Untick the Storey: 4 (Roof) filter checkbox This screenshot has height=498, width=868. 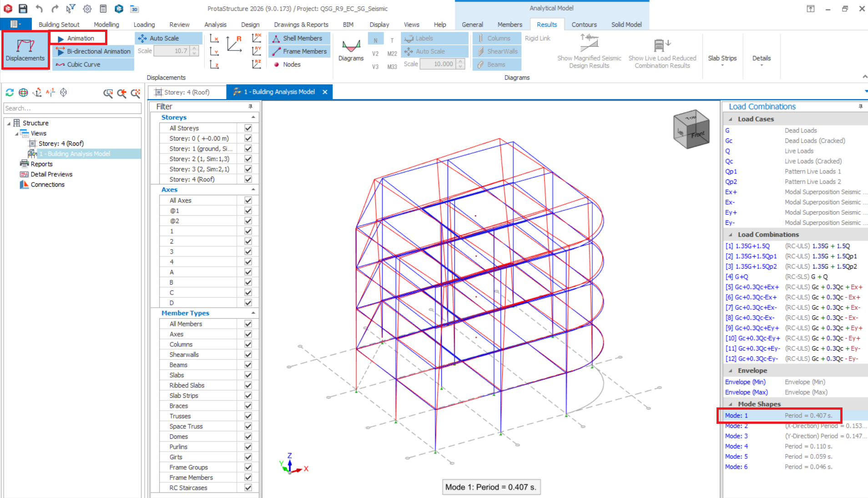point(248,179)
